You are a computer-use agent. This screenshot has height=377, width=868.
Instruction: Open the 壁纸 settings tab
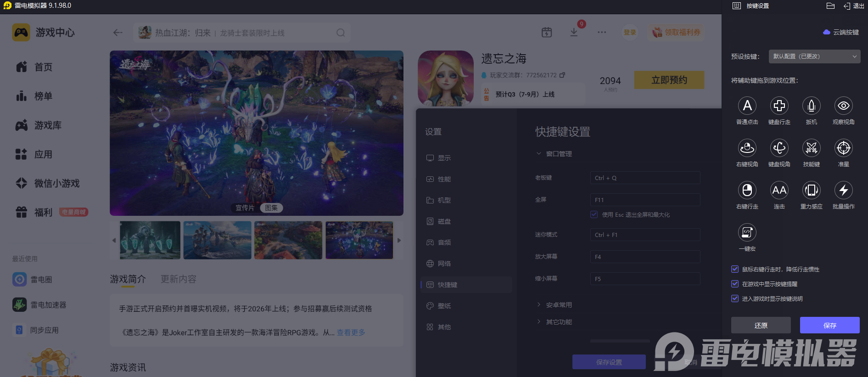pos(466,306)
